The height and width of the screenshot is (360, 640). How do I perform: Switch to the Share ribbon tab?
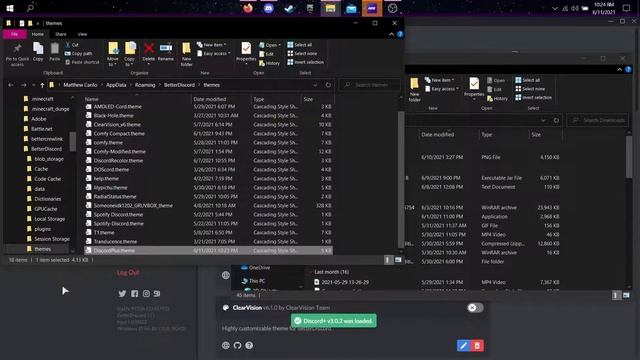point(60,34)
